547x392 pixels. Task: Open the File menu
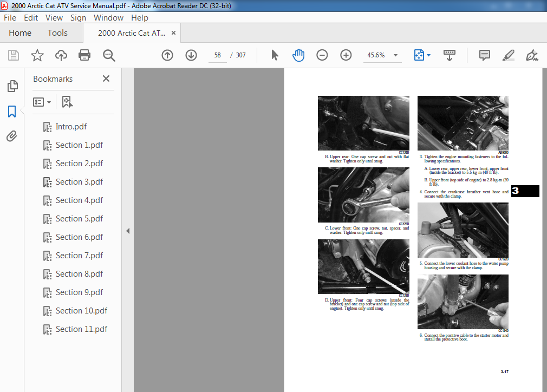10,18
